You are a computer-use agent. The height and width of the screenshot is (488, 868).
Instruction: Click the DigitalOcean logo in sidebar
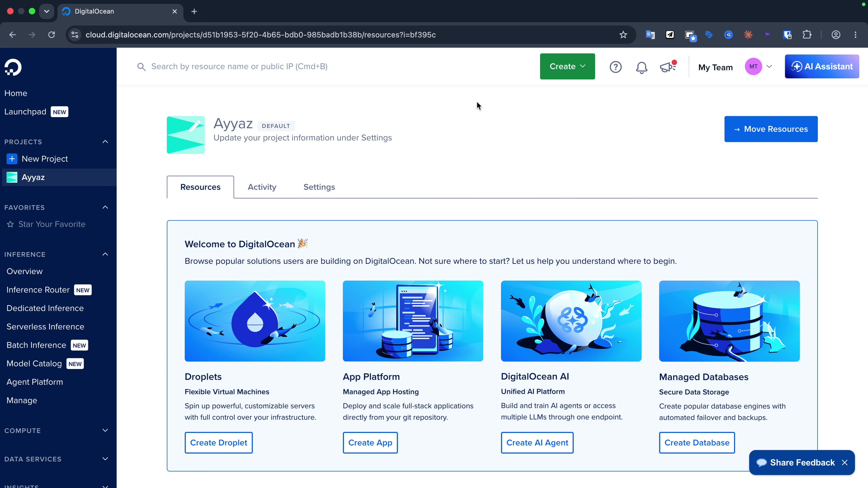[13, 67]
